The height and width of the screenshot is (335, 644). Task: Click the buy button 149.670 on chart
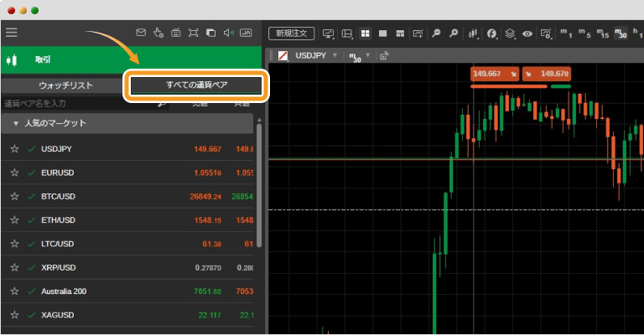click(547, 74)
